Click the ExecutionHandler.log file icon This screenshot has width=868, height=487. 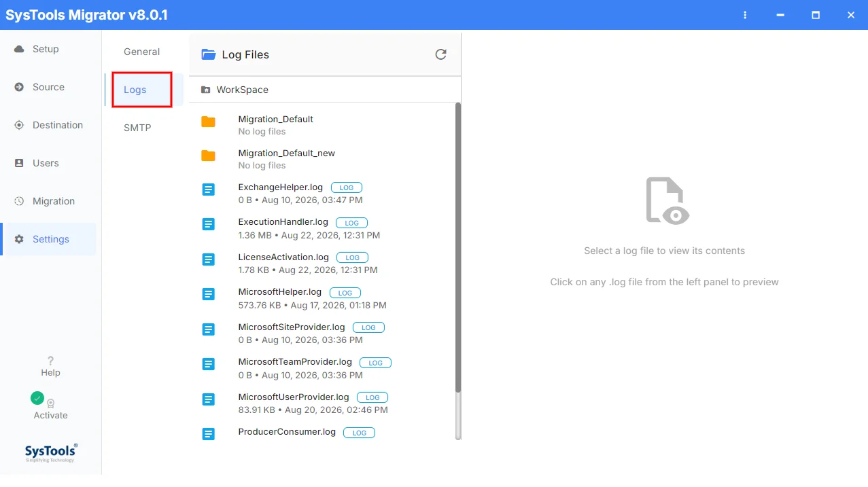pos(209,224)
